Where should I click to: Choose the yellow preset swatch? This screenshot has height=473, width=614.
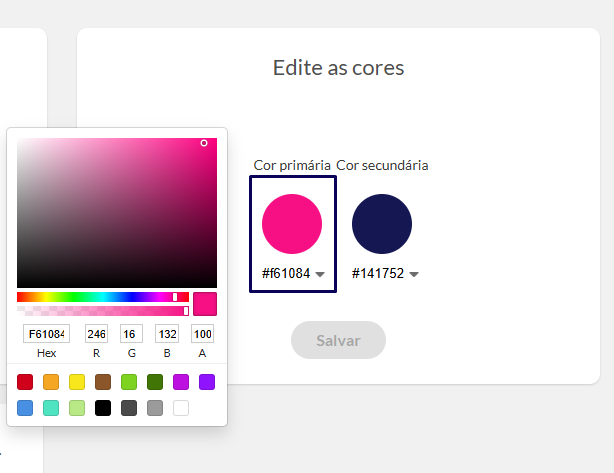(77, 382)
